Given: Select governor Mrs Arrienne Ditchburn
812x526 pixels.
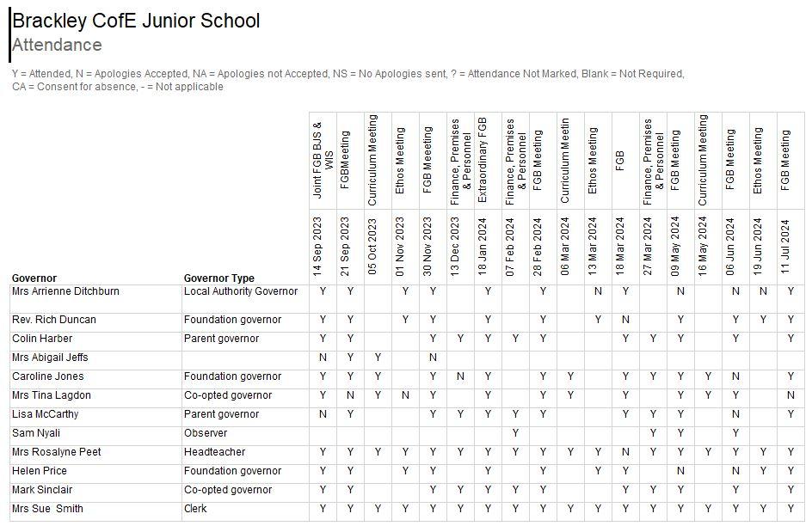Looking at the screenshot, I should pyautogui.click(x=65, y=291).
